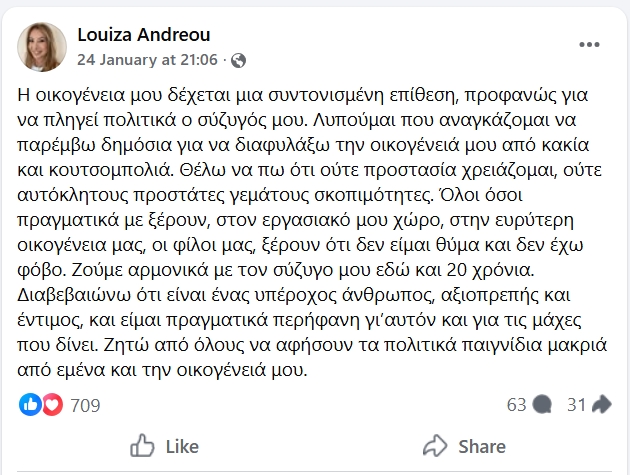Click the blue thumbs-up reaction emoji
630x475 pixels.
(30, 404)
